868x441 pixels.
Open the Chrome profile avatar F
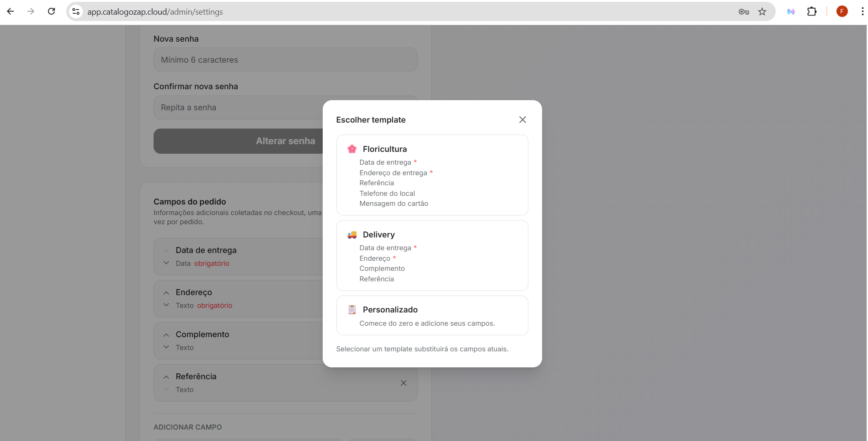[842, 11]
